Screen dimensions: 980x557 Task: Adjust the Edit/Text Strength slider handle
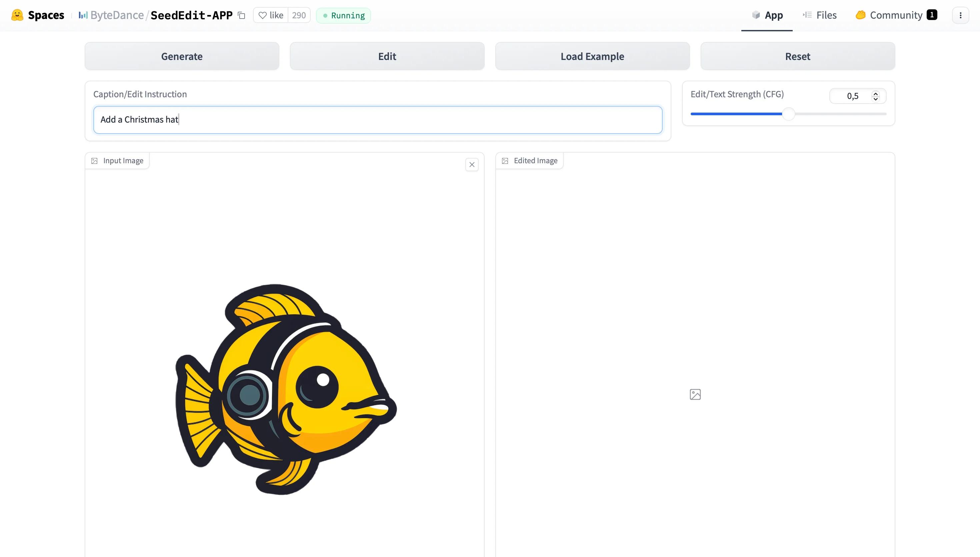(788, 114)
